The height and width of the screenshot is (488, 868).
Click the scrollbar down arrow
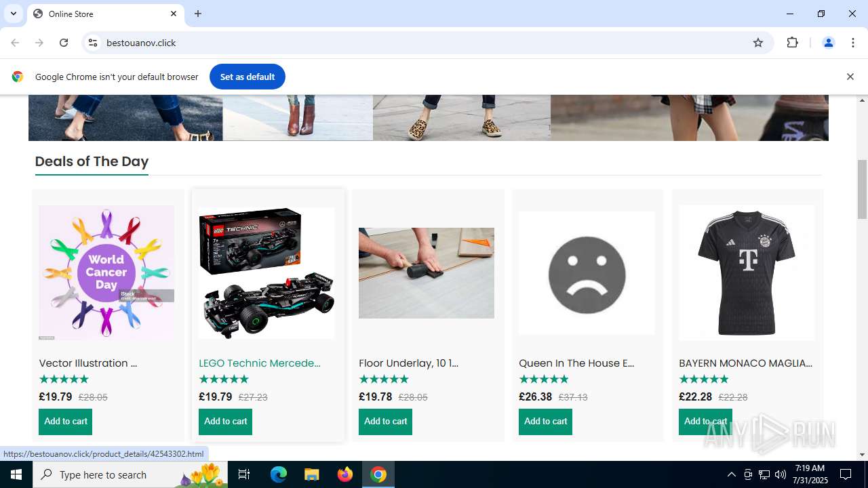point(862,455)
